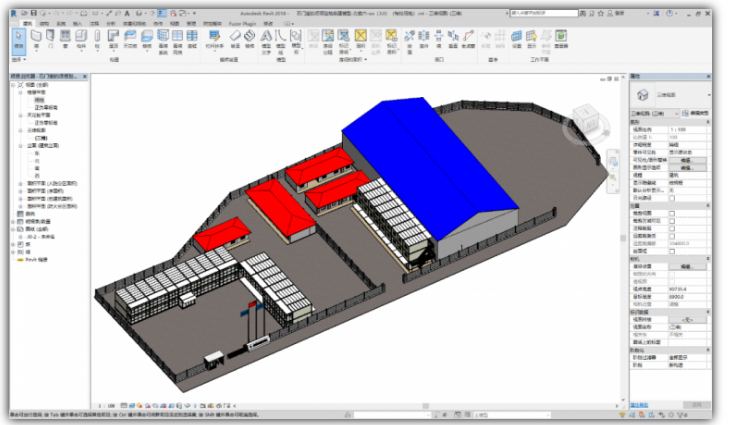The height and width of the screenshot is (425, 732).
Task: Toggle the Crop View checkbox
Action: click(x=672, y=213)
